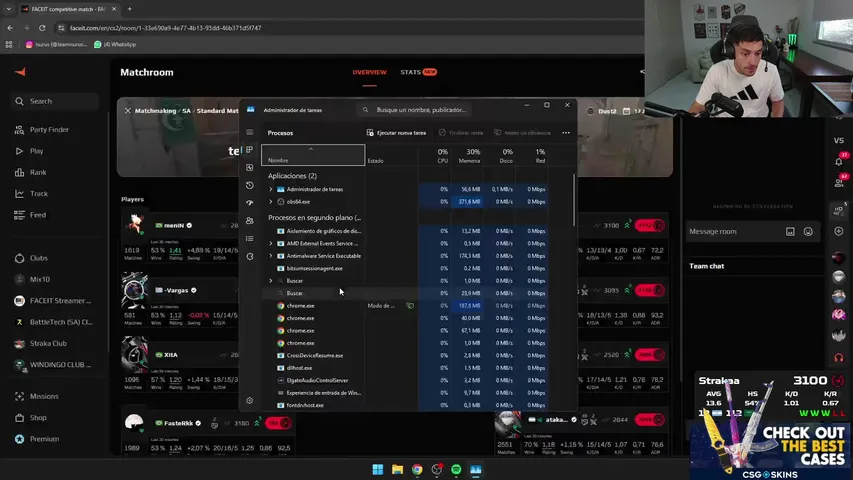
Task: Click FACEIT logo in sidebar
Action: (x=20, y=72)
